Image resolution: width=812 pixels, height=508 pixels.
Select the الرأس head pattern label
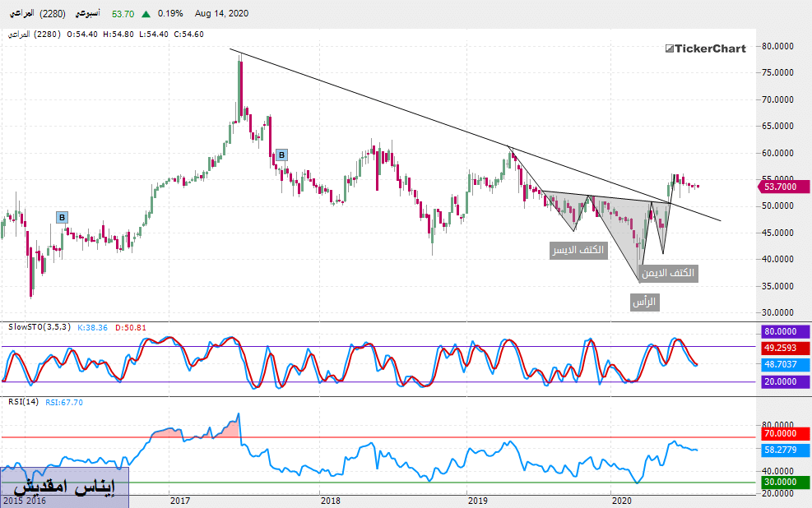pyautogui.click(x=646, y=302)
